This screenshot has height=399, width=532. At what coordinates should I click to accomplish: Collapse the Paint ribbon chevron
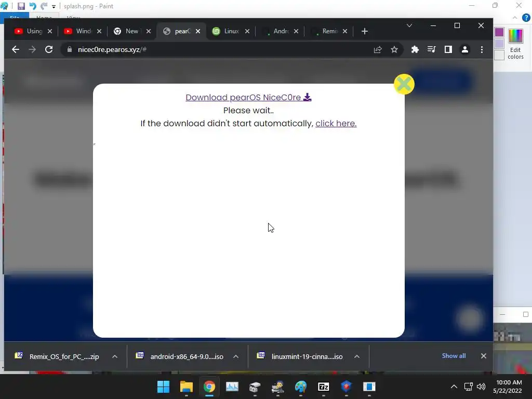click(515, 18)
